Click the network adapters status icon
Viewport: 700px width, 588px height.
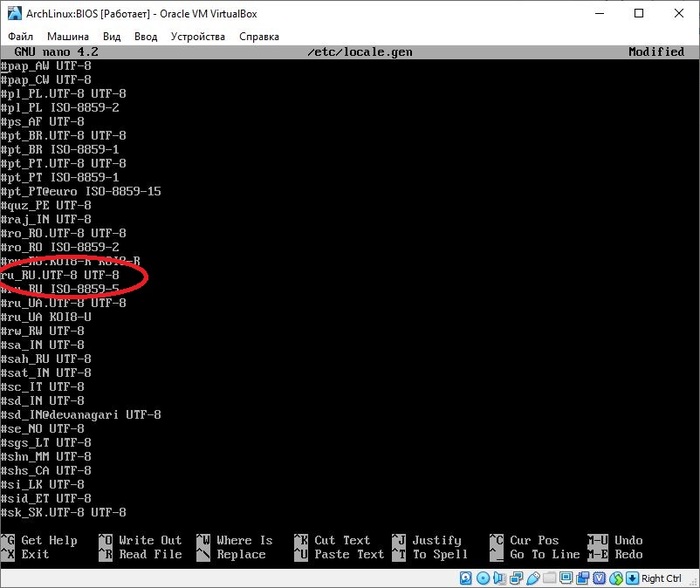516,578
